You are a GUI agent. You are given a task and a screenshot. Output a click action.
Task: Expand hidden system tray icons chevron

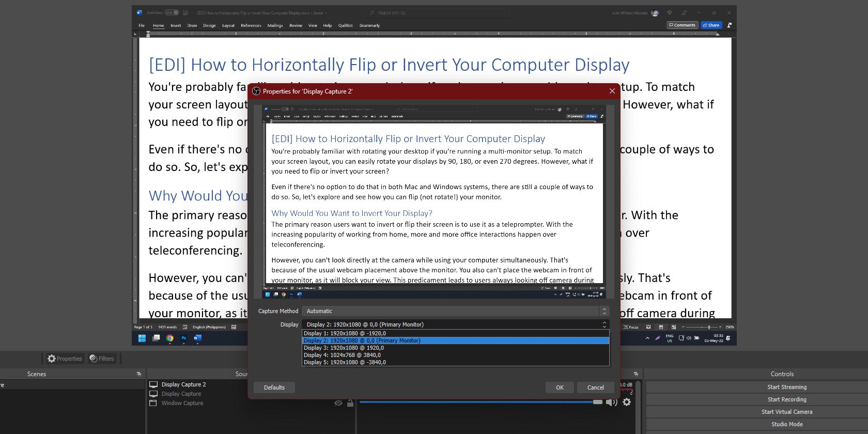pyautogui.click(x=647, y=338)
